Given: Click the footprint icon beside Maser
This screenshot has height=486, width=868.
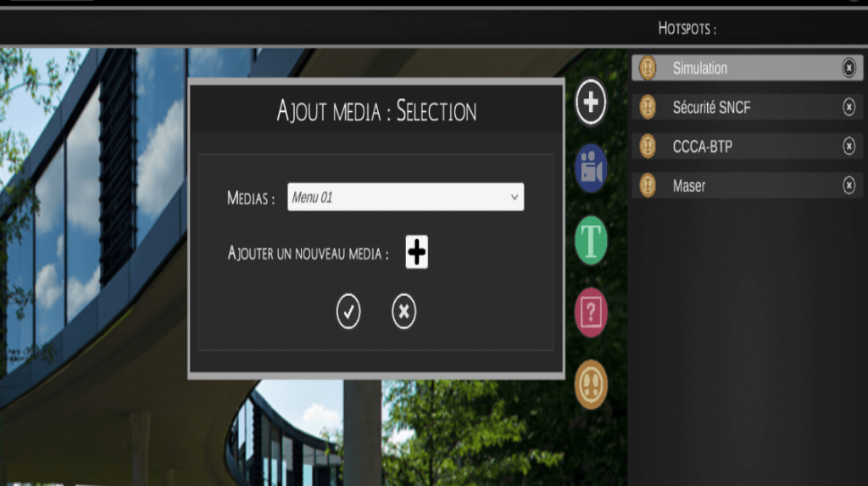Looking at the screenshot, I should [647, 185].
